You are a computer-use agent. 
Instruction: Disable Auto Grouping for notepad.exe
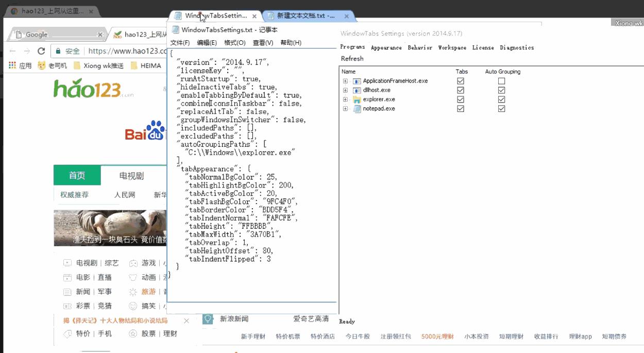point(501,109)
